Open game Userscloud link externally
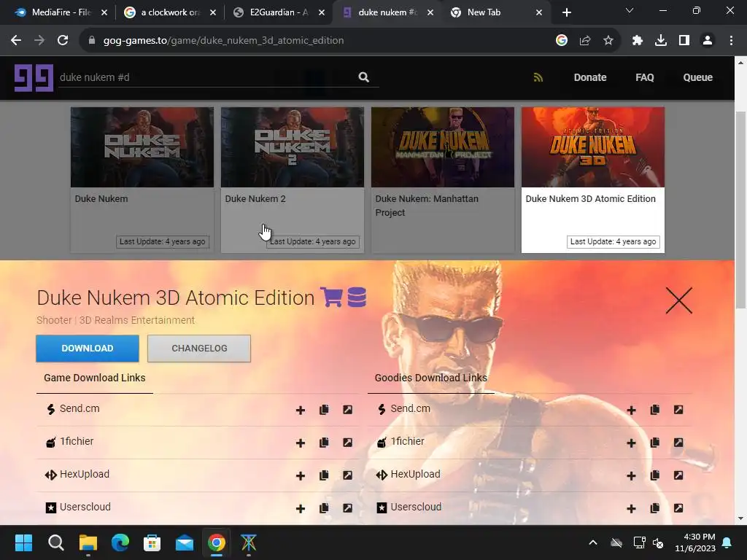 (348, 508)
